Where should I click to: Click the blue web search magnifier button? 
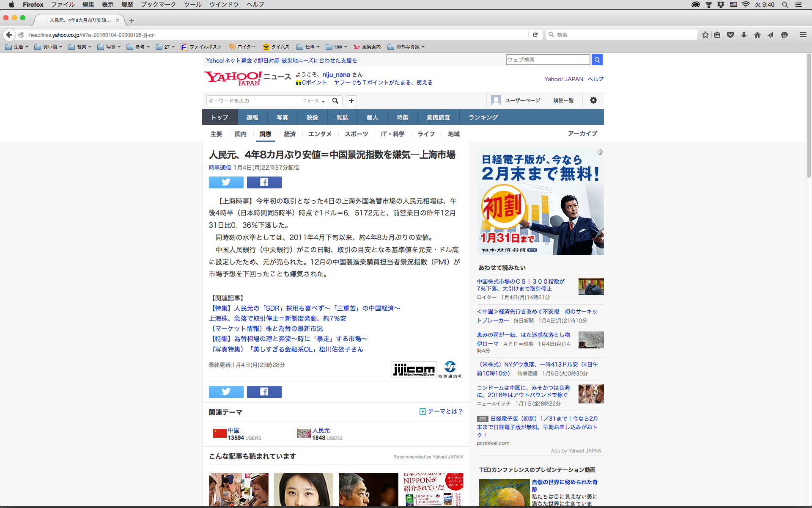(x=597, y=60)
